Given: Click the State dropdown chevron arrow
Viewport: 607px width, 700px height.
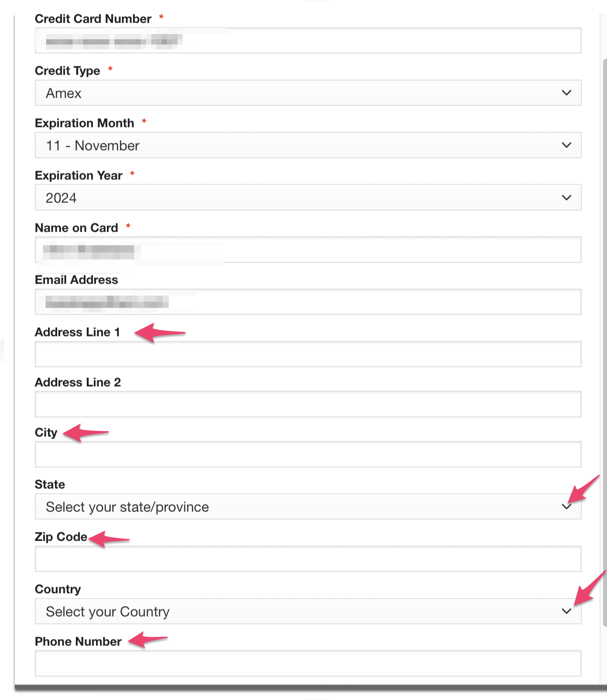Looking at the screenshot, I should [x=566, y=507].
